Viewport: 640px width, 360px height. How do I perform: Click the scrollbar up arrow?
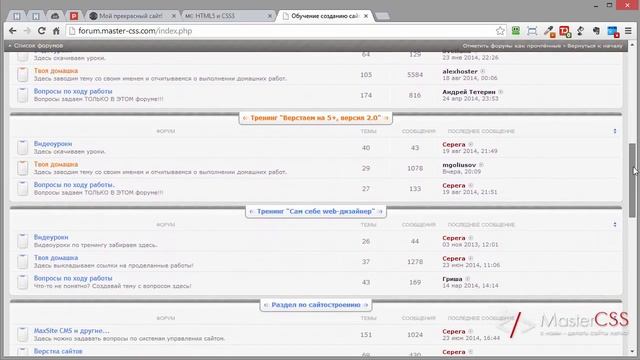632,45
